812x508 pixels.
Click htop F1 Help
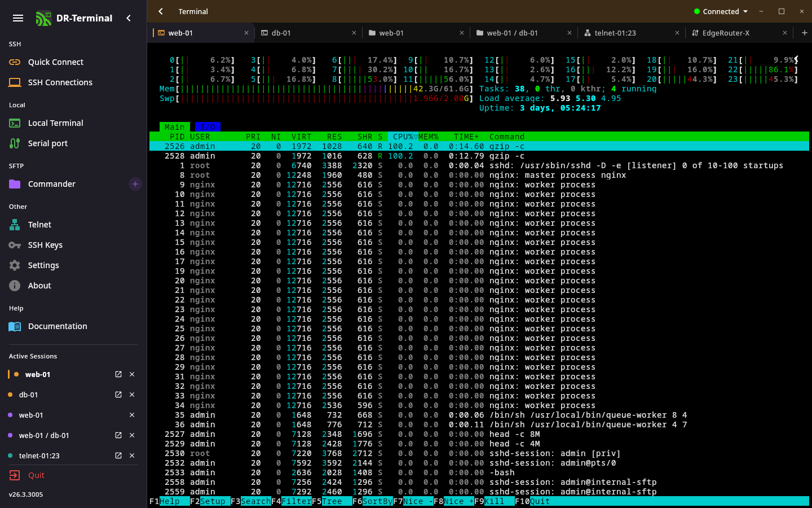coord(169,501)
